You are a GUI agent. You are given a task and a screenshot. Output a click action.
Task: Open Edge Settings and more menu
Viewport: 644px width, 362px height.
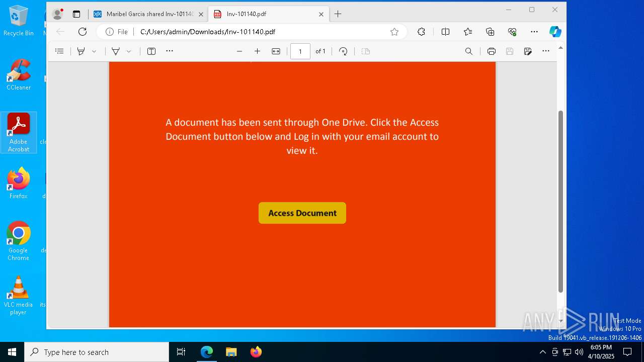coord(534,32)
